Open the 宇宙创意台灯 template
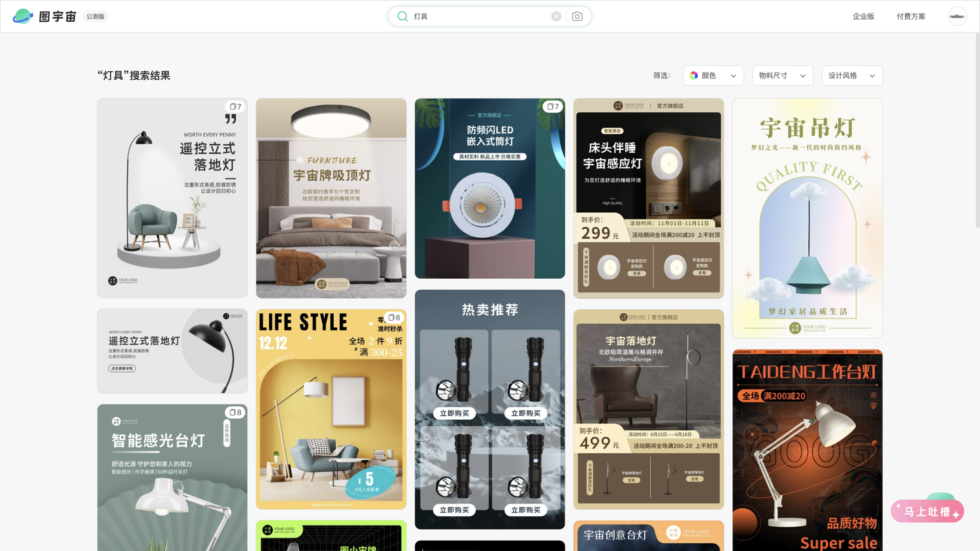Screen dimensions: 980x551 [649, 536]
